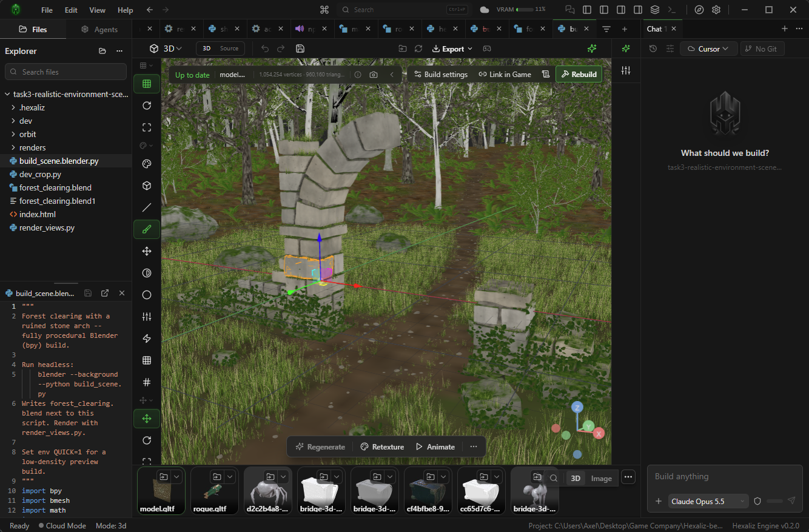Click the Link in Game button
The width and height of the screenshot is (809, 532).
pyautogui.click(x=505, y=75)
